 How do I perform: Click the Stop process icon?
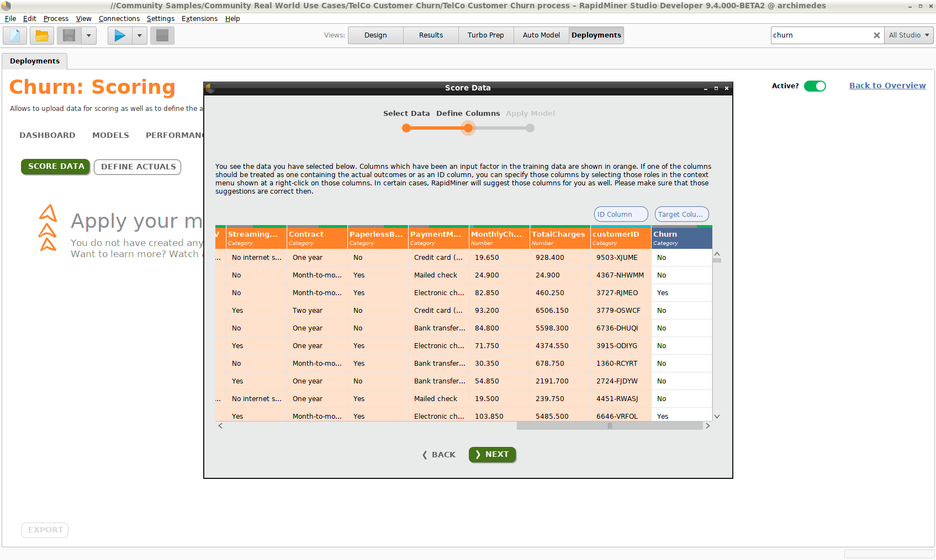tap(162, 36)
